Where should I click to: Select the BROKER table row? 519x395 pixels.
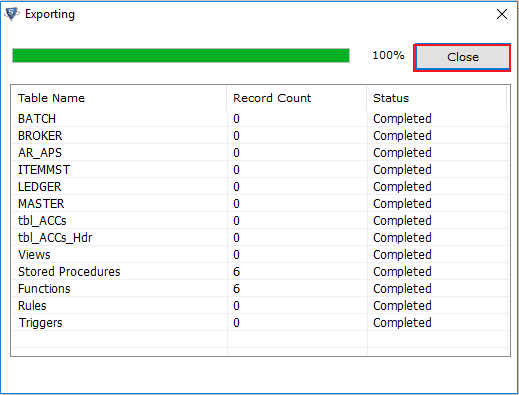pos(260,136)
